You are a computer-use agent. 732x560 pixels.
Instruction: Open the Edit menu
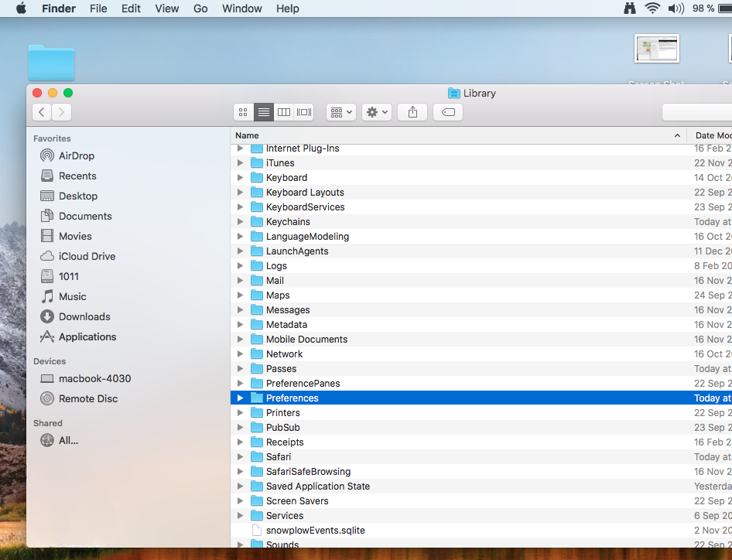(132, 9)
